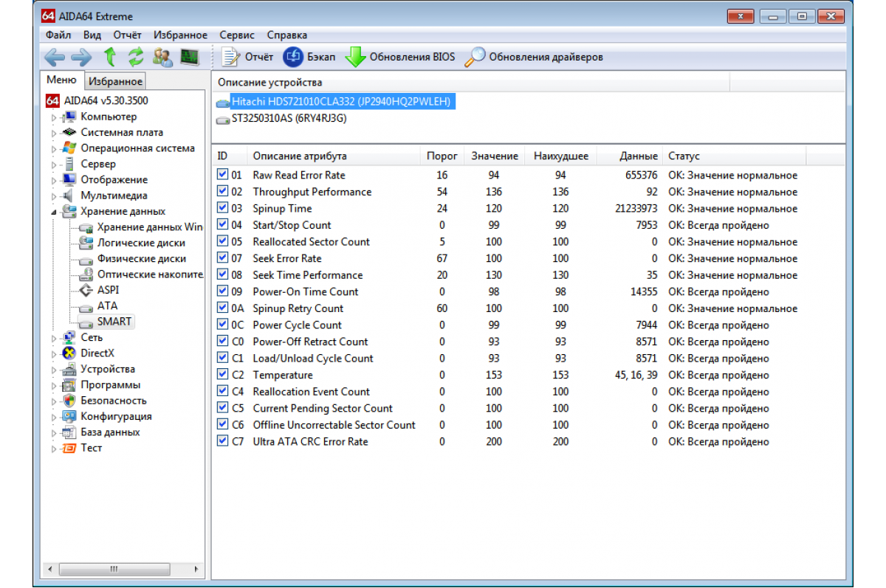The image size is (886, 588).
Task: Select the SMART tree item
Action: [114, 322]
